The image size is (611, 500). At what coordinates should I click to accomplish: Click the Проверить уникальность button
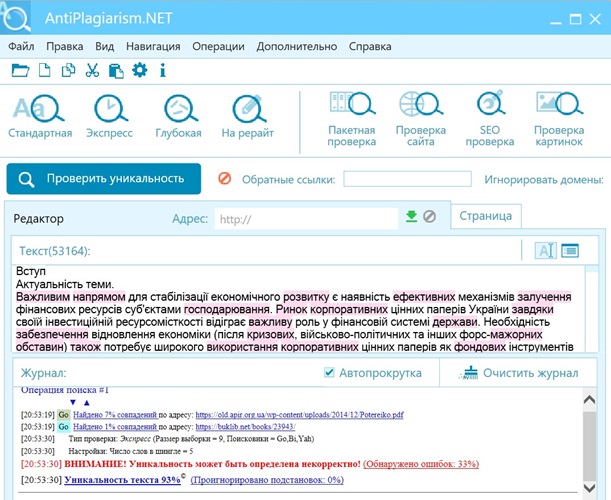point(104,178)
